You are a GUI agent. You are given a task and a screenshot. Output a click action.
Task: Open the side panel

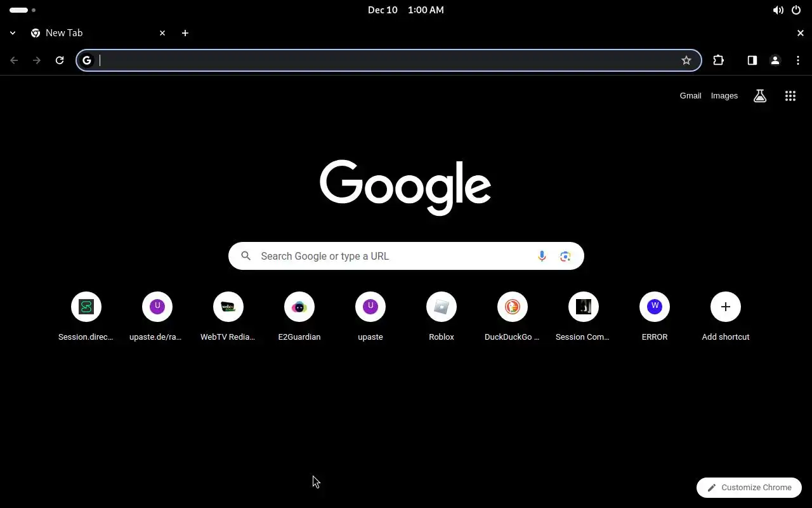[x=752, y=60]
